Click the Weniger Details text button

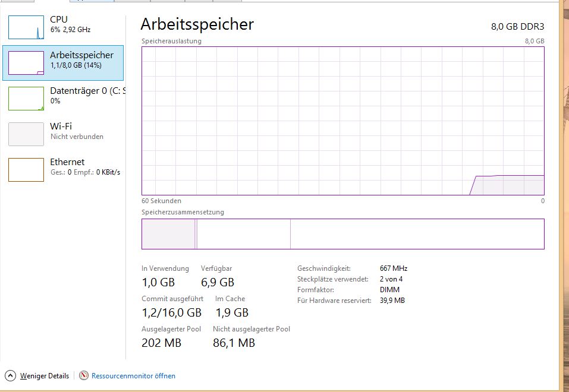(x=44, y=376)
